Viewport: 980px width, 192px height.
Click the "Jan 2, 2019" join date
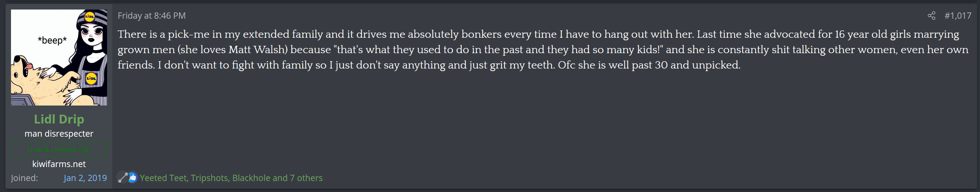coord(85,178)
